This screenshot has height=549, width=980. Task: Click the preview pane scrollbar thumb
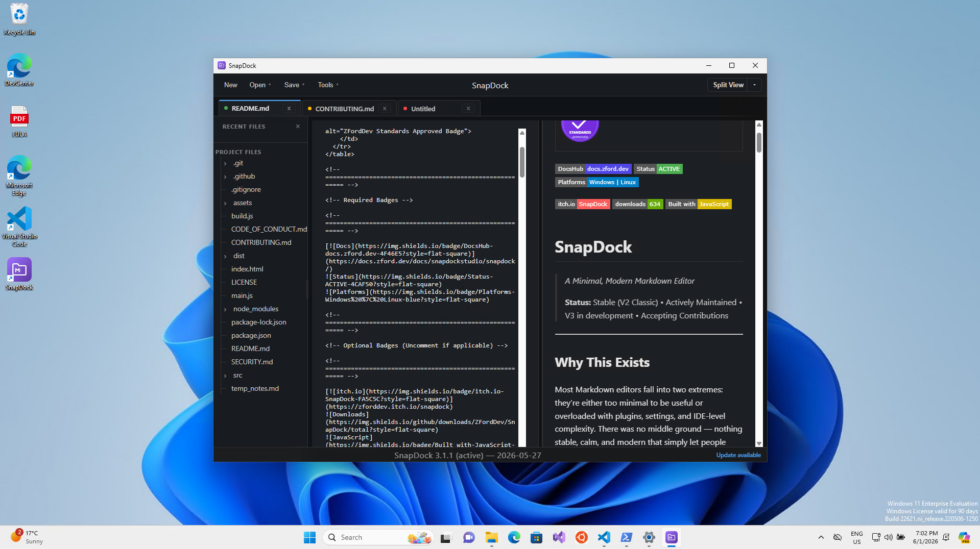coord(759,142)
